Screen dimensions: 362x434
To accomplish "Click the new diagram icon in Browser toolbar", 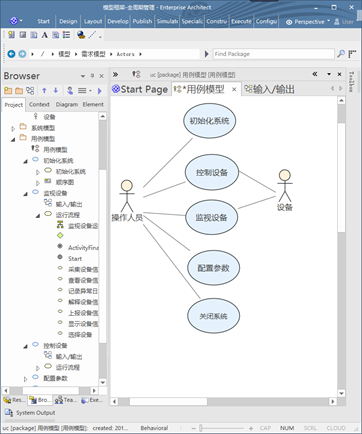I will tap(30, 90).
